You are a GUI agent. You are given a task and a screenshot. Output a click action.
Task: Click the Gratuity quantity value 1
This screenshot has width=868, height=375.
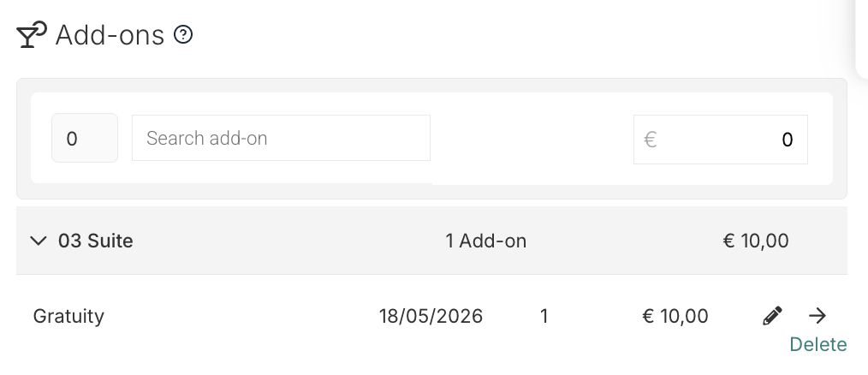pyautogui.click(x=544, y=316)
